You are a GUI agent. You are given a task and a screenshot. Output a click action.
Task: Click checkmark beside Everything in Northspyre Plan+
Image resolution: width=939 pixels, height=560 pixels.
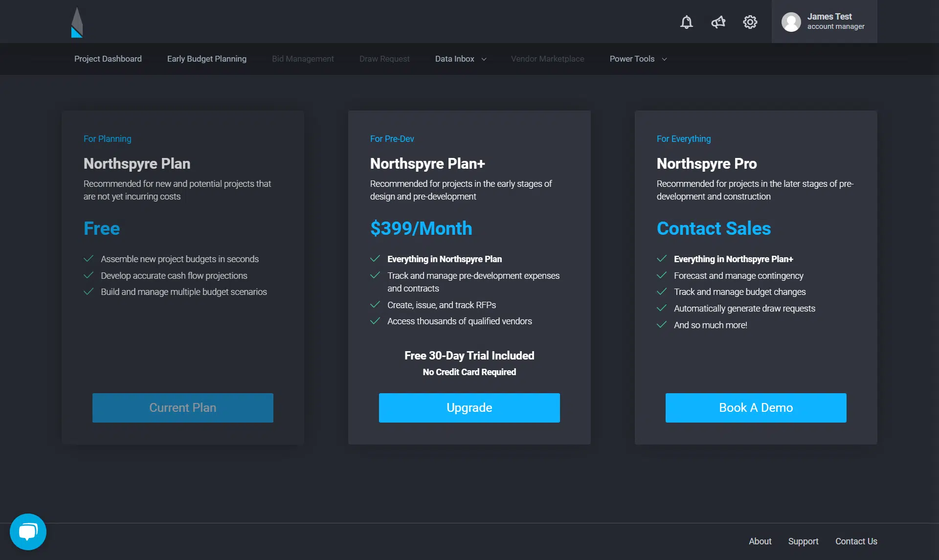coord(662,259)
